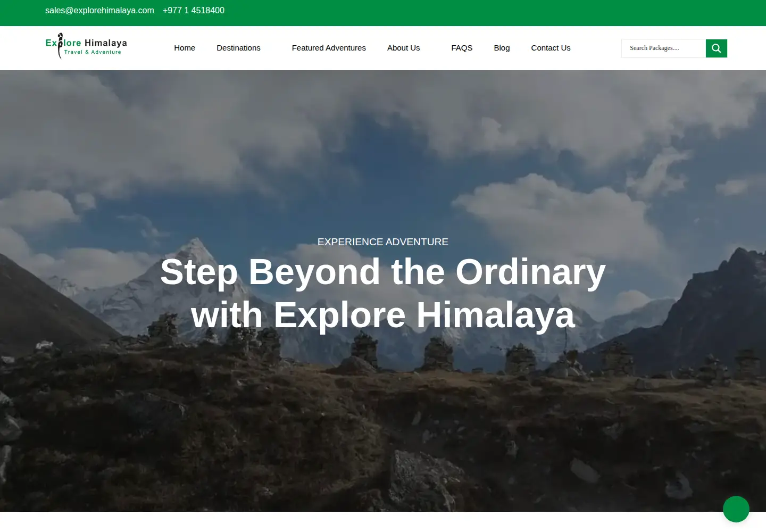Open the Blog page
This screenshot has width=766, height=532.
point(502,48)
